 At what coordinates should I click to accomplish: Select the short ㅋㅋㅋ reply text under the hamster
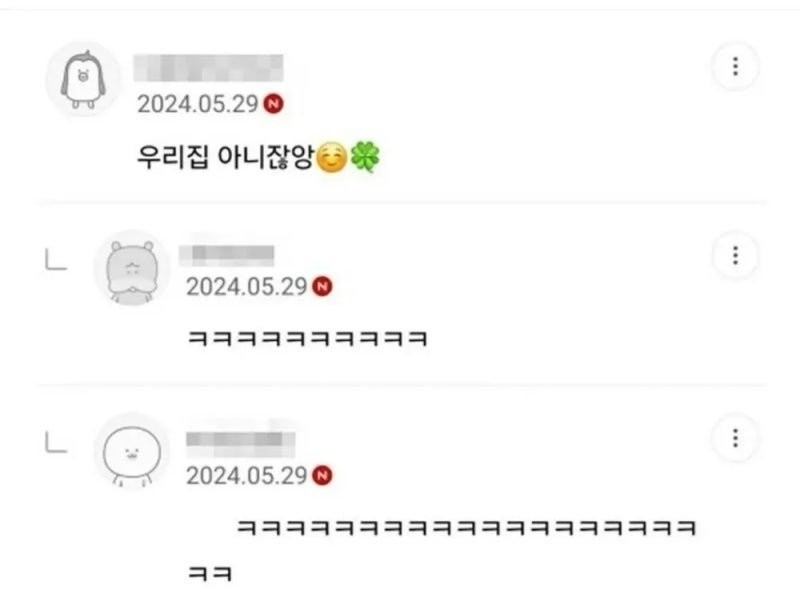coord(307,338)
